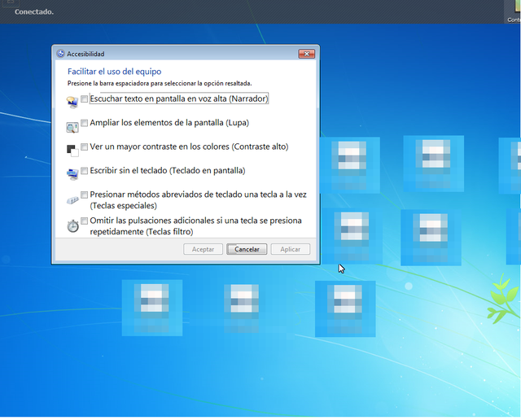The image size is (521, 420).
Task: Click 'Presionar métodos abreviados de teclado' label
Action: coord(198,199)
